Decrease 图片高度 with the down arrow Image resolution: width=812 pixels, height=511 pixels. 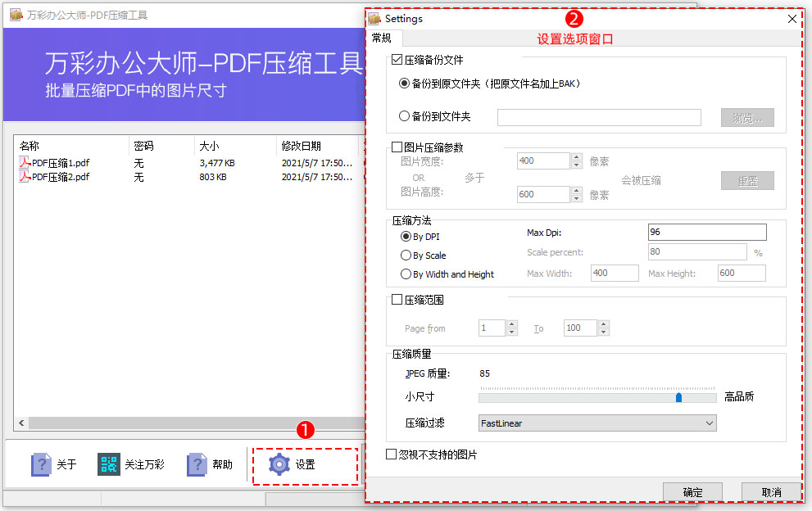(577, 199)
